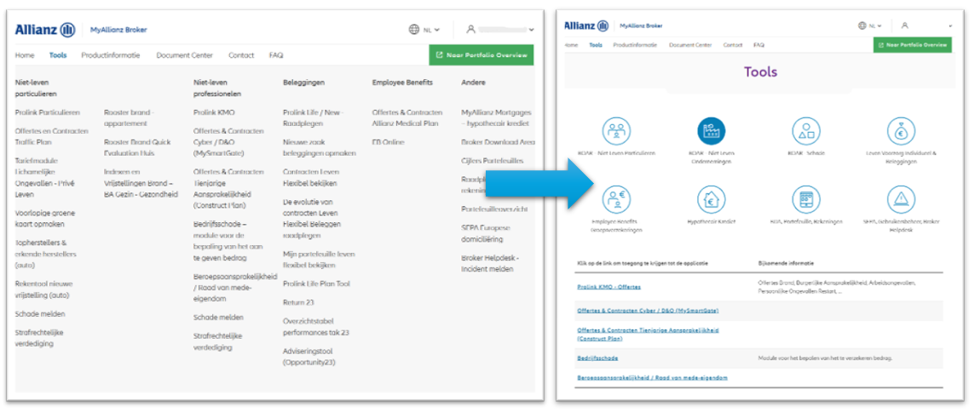Open 'Indexen en Vrijstellingen Brand' link
The image size is (980, 418).
tap(141, 182)
